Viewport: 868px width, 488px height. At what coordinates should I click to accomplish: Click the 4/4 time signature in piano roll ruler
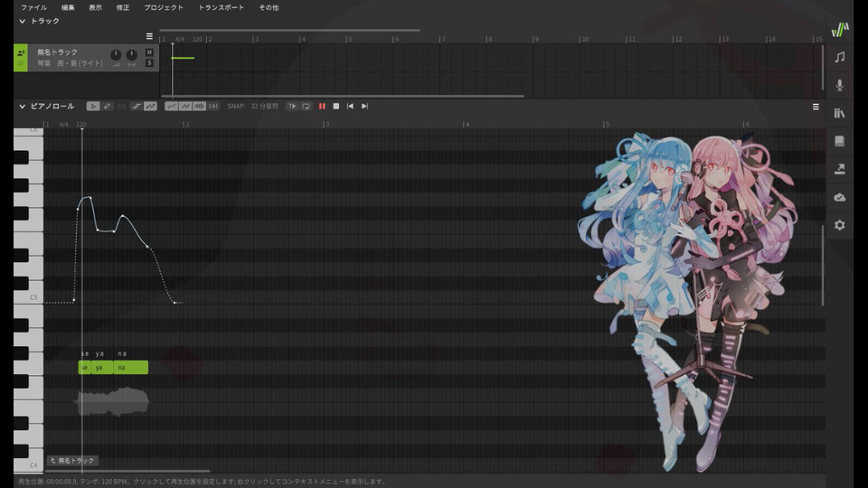tap(63, 125)
